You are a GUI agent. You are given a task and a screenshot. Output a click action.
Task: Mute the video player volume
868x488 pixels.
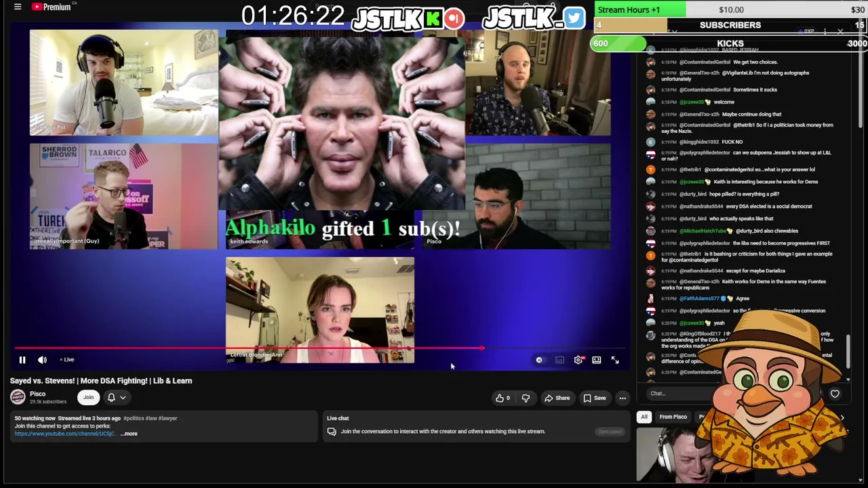pos(42,360)
